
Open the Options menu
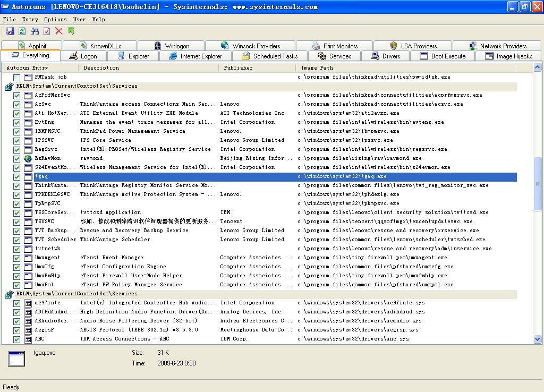point(55,19)
